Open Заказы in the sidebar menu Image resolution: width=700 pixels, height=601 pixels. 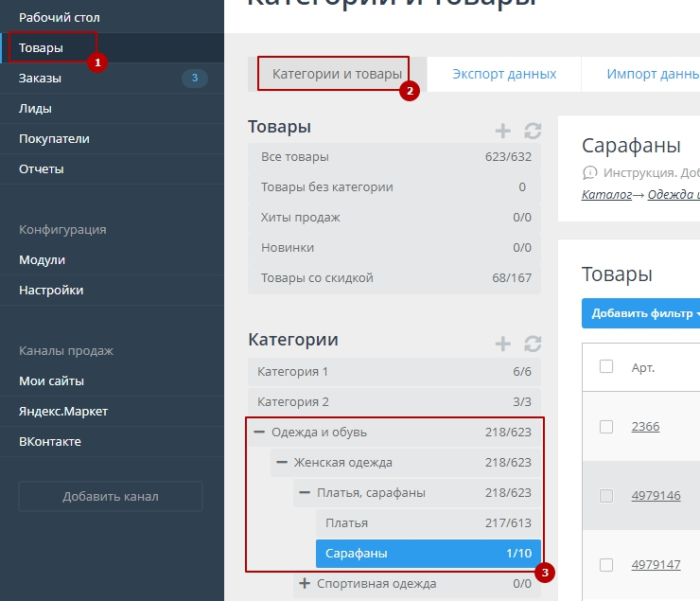(x=41, y=78)
